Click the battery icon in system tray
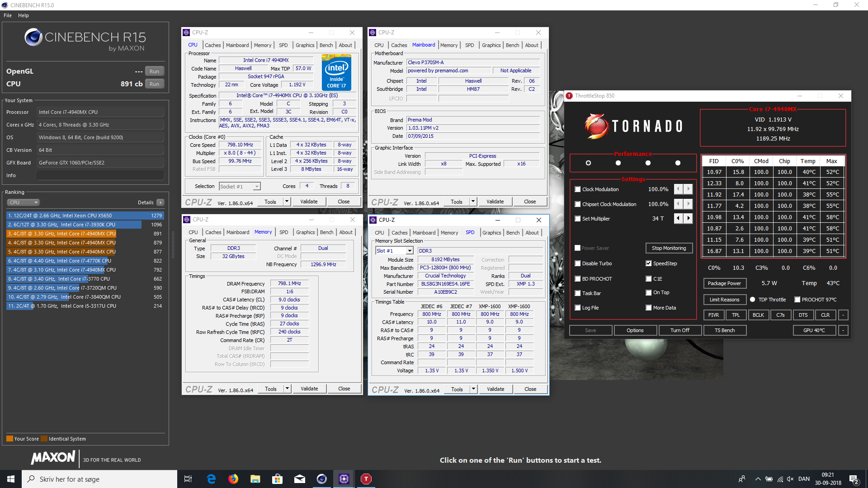This screenshot has height=488, width=868. [x=769, y=479]
